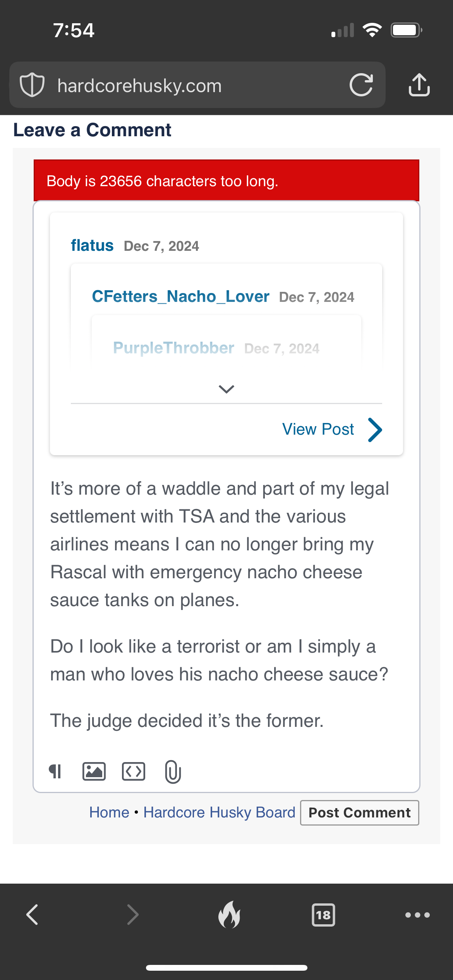Viewport: 453px width, 980px height.
Task: Open Hardcore Husky Board link
Action: (x=219, y=812)
